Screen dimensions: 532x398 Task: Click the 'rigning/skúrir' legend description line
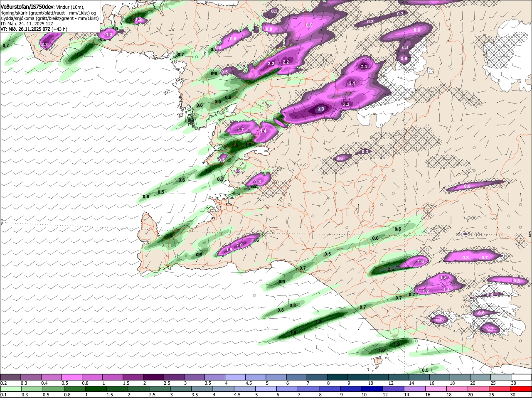click(48, 13)
